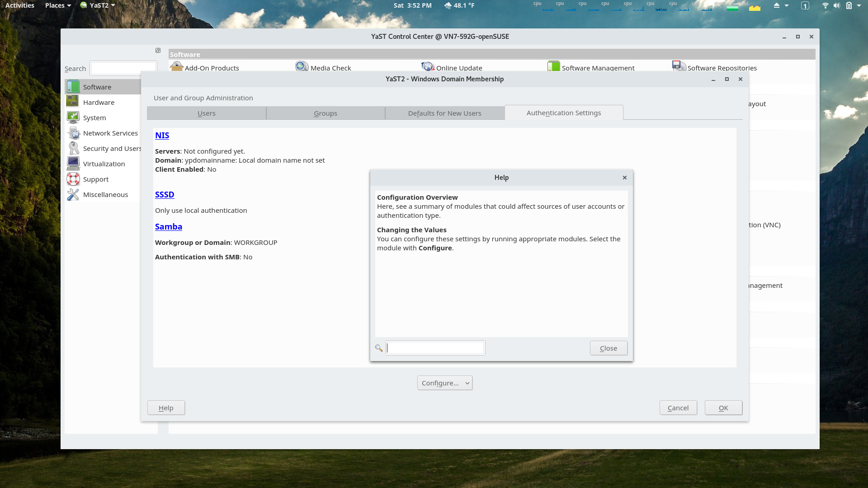Image resolution: width=868 pixels, height=488 pixels.
Task: Click 'Authentication with SMB: No' text
Action: [204, 257]
